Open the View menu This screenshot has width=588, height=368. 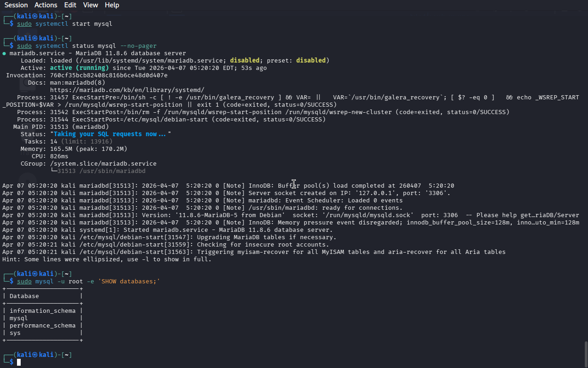click(x=90, y=5)
